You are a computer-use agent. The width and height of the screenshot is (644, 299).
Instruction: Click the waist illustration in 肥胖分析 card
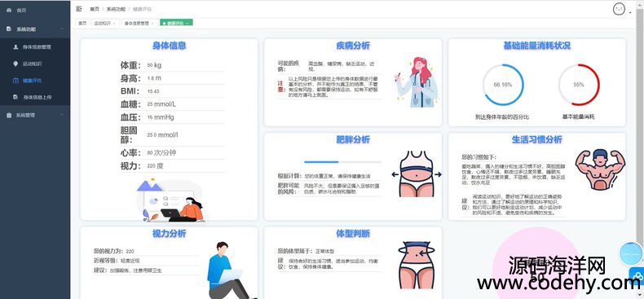pyautogui.click(x=417, y=174)
